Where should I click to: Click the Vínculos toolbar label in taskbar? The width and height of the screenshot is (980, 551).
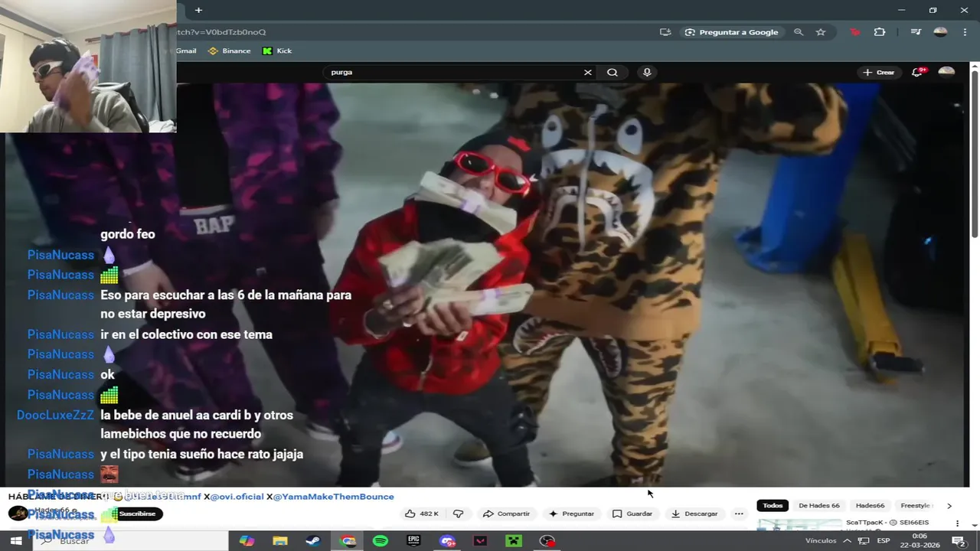coord(821,541)
